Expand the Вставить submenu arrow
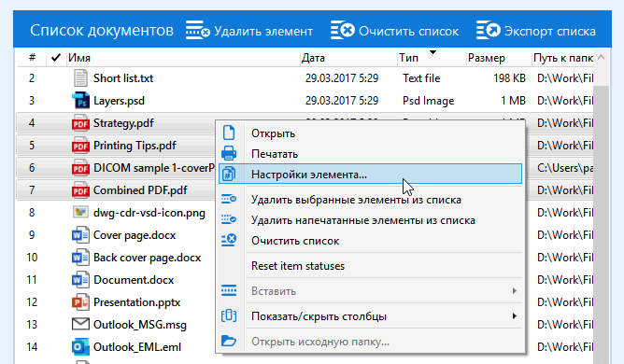Screen dimensions: 624x364 (x=514, y=291)
